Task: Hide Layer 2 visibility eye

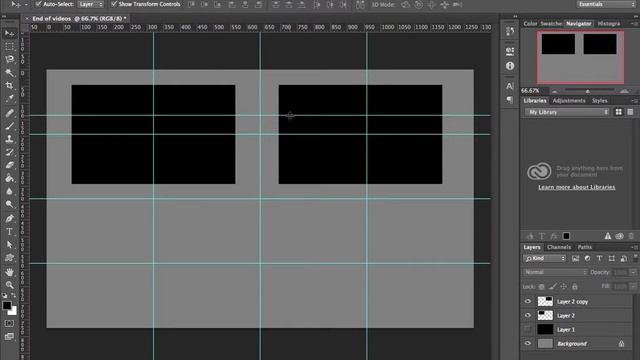Action: [x=527, y=316]
